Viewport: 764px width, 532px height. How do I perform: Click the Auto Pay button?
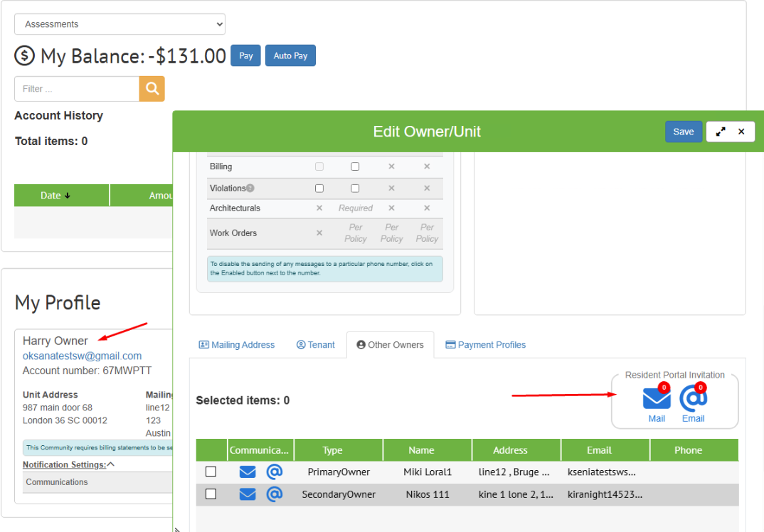point(290,55)
